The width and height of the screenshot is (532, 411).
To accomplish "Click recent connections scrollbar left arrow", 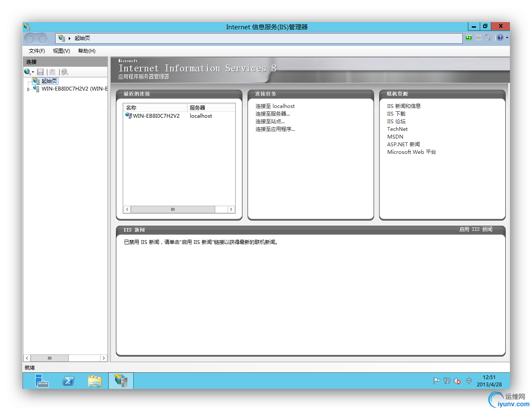I will (127, 209).
